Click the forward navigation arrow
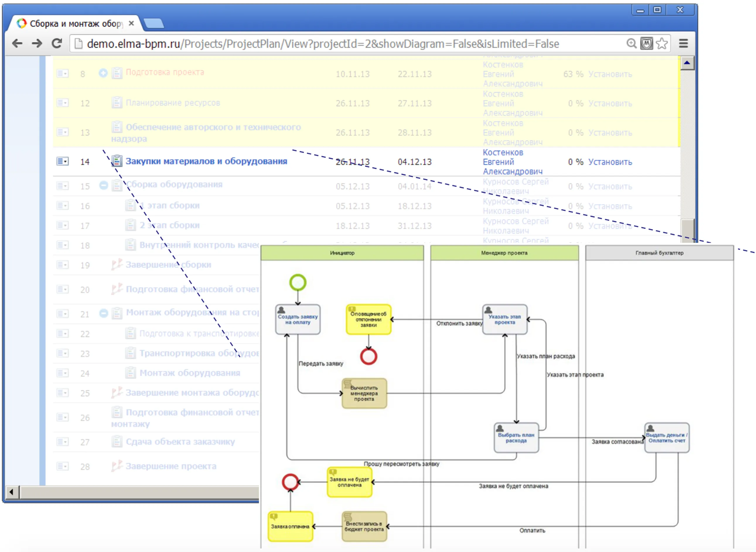756x552 pixels. point(37,43)
